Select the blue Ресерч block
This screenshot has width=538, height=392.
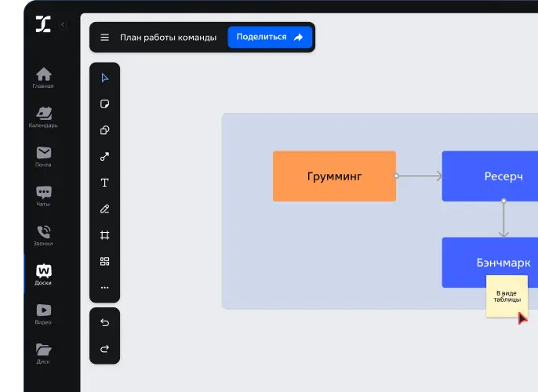click(x=490, y=176)
